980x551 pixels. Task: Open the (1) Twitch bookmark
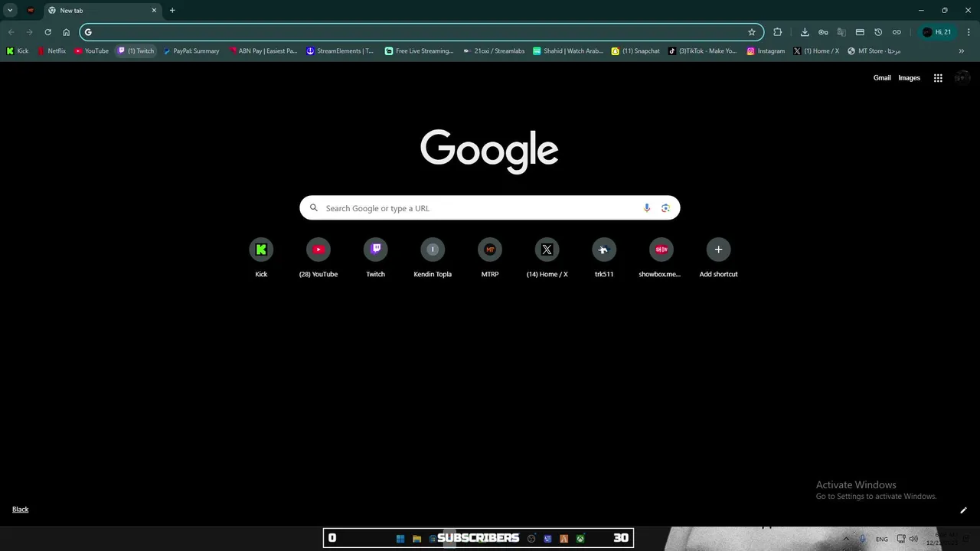point(136,51)
